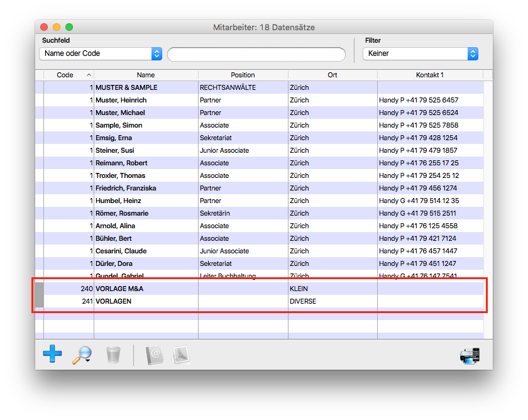Select the row 'MUSTER & SAMPLE'
528x420 pixels.
[x=260, y=87]
